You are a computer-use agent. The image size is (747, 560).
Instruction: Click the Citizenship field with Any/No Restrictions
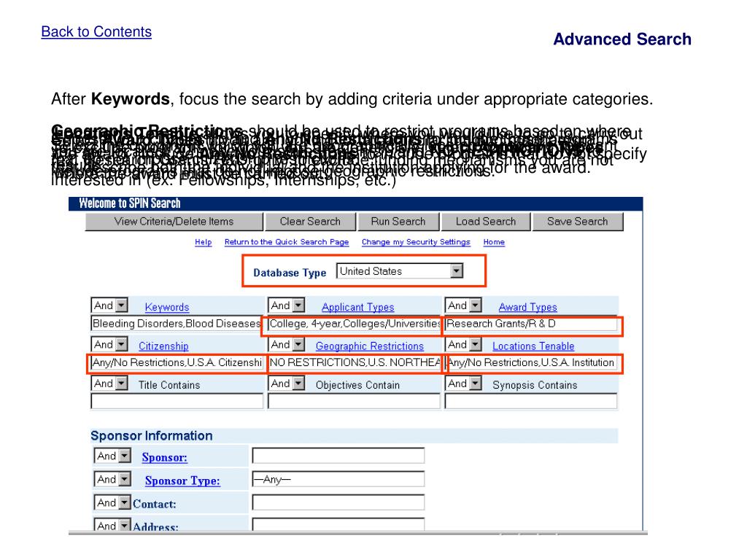pos(177,363)
